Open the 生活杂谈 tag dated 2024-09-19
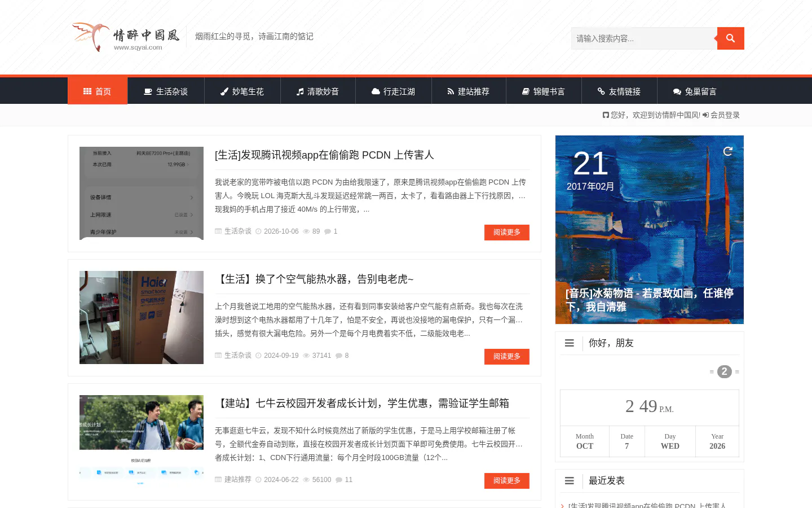This screenshot has width=812, height=508. 238,356
